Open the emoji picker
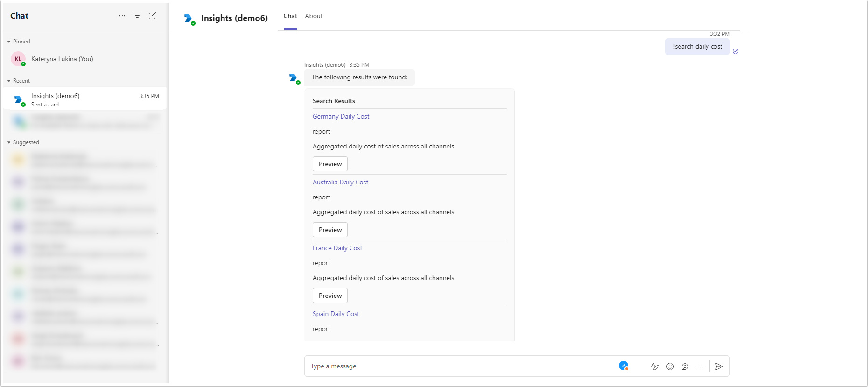Viewport: 868px width, 387px height. (670, 366)
